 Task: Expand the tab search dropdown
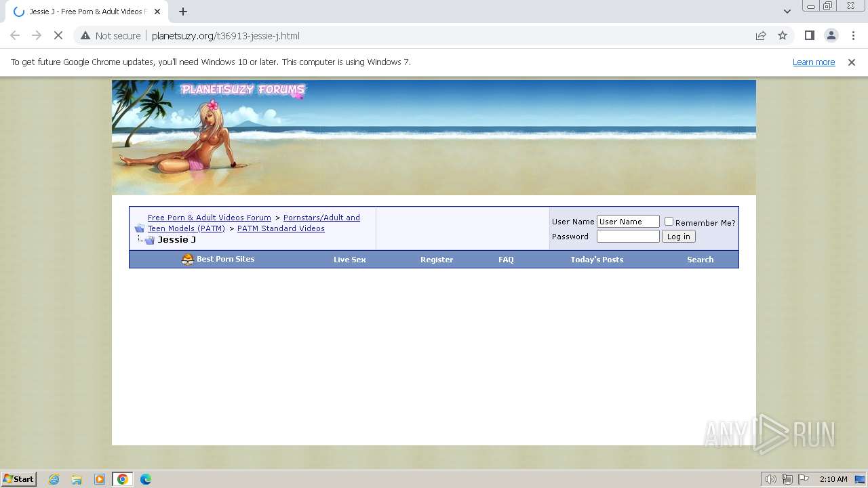click(787, 12)
